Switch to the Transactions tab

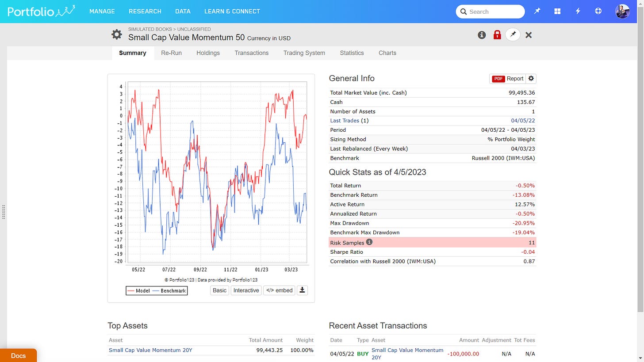coord(252,53)
